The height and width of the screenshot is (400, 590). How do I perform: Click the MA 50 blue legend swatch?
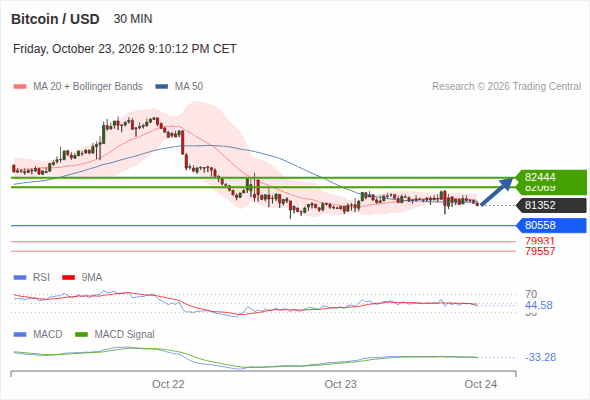[162, 87]
